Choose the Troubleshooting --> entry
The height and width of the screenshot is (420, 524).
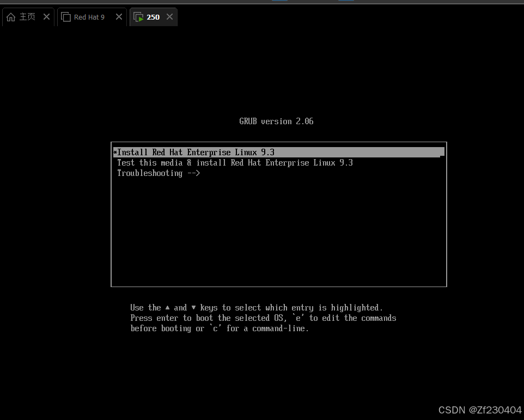[159, 173]
